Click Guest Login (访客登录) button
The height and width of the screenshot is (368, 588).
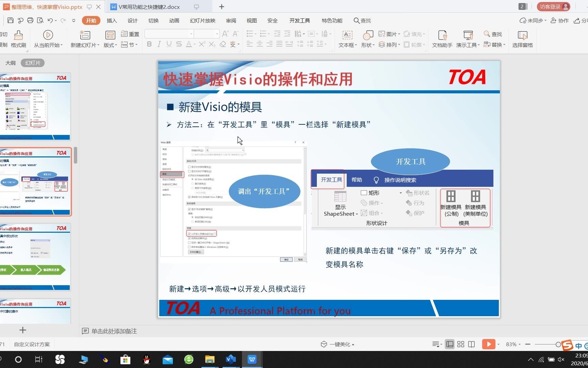click(x=553, y=6)
